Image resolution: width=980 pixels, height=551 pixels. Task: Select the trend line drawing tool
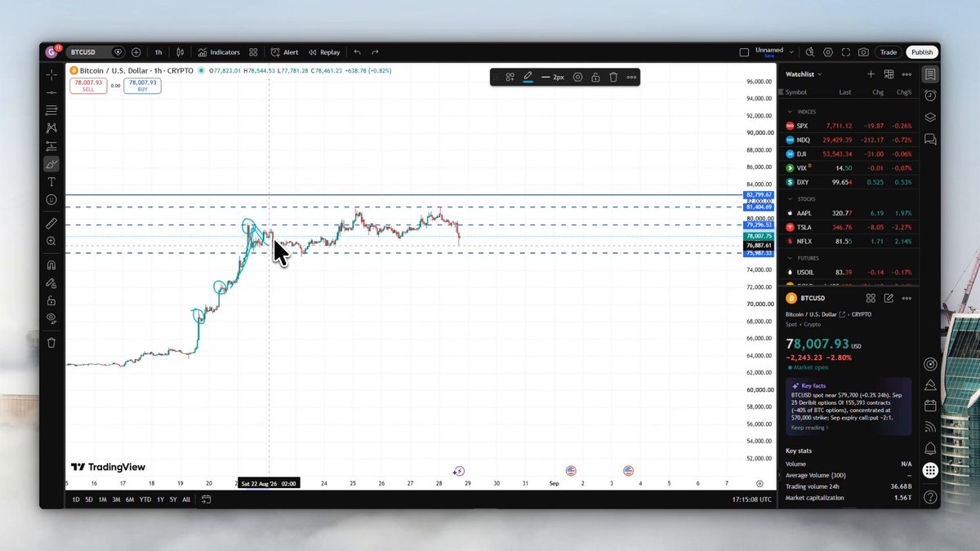pos(51,92)
